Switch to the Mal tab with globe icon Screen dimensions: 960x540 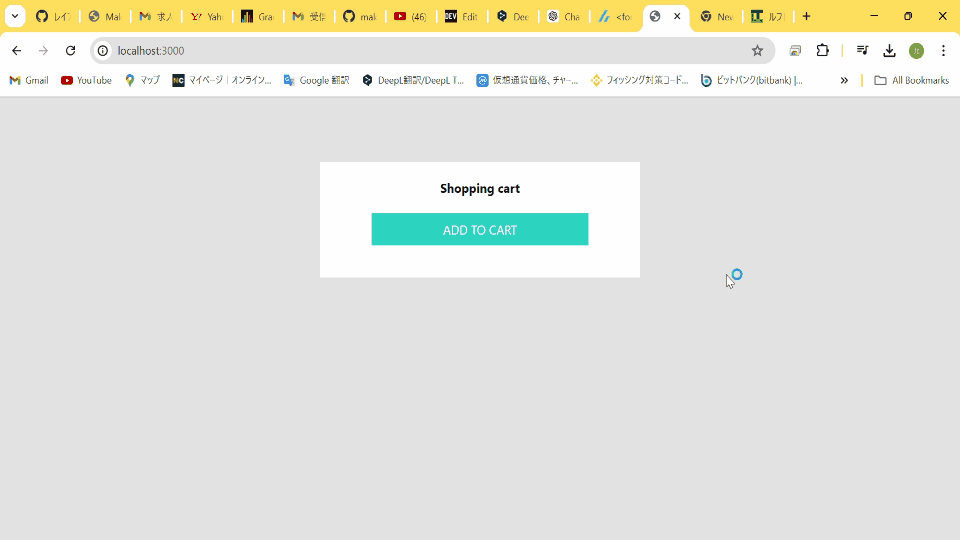(x=105, y=17)
